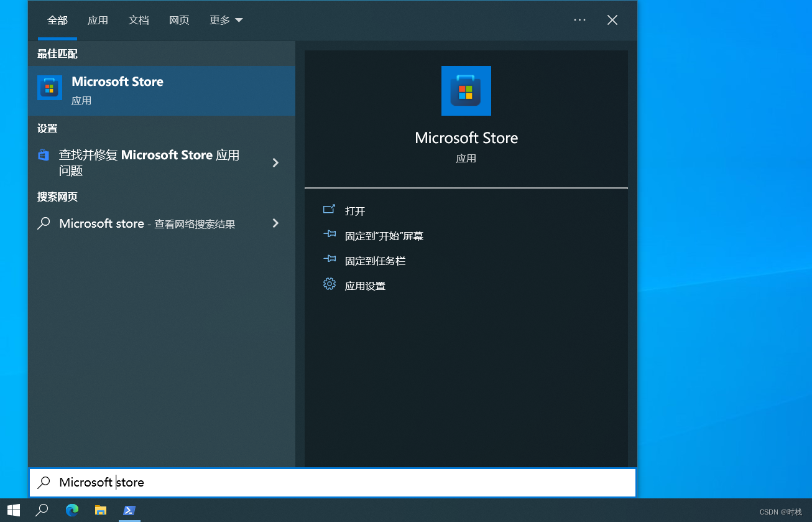Open PowerShell from taskbar
Image resolution: width=812 pixels, height=522 pixels.
tap(129, 510)
